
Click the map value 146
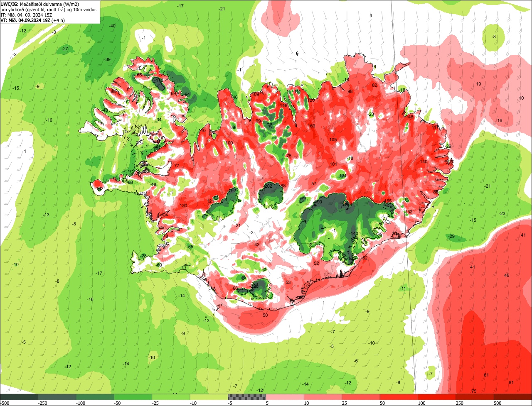pyautogui.click(x=284, y=105)
